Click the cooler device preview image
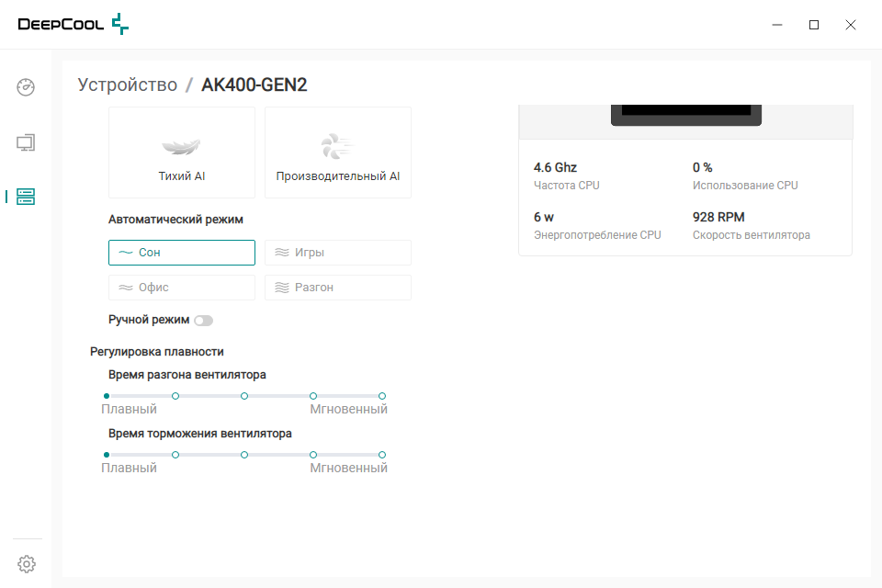 686,116
